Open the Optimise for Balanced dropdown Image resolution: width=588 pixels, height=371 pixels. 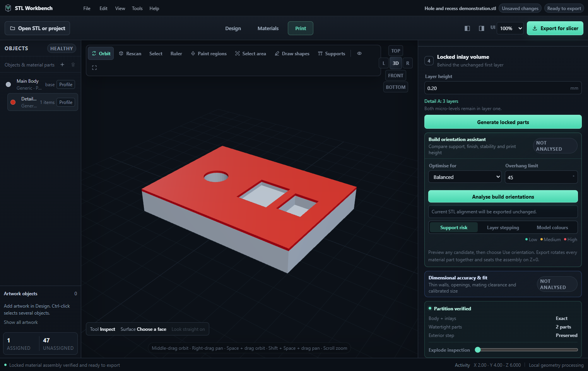click(465, 177)
